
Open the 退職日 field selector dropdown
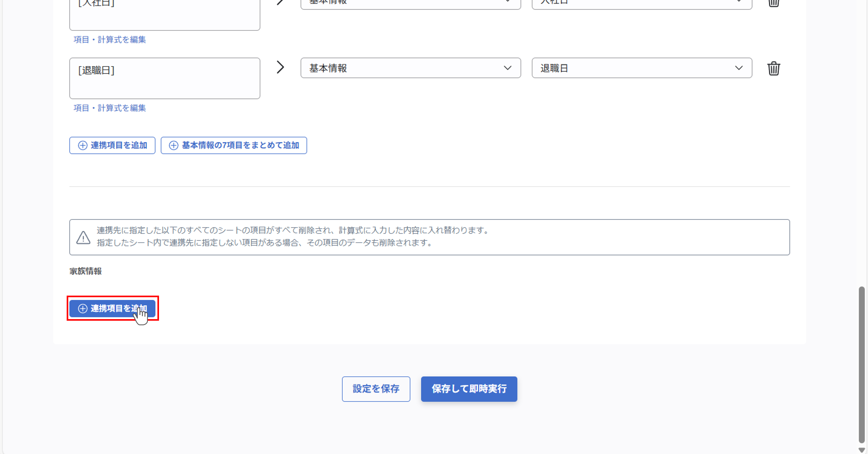coord(641,68)
